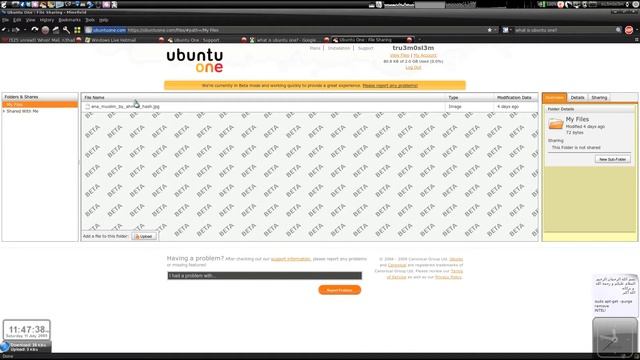Open the Adblock icon dropdown arrow
The height and width of the screenshot is (360, 640).
[636, 30]
